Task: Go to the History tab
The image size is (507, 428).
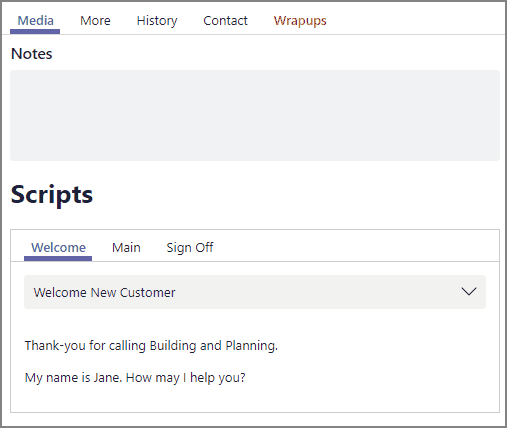Action: click(157, 21)
